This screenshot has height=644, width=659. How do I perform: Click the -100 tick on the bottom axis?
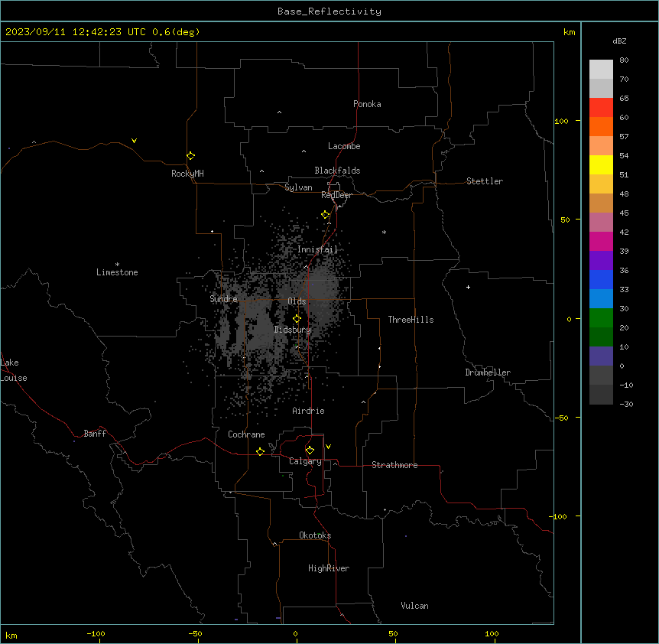[96, 633]
